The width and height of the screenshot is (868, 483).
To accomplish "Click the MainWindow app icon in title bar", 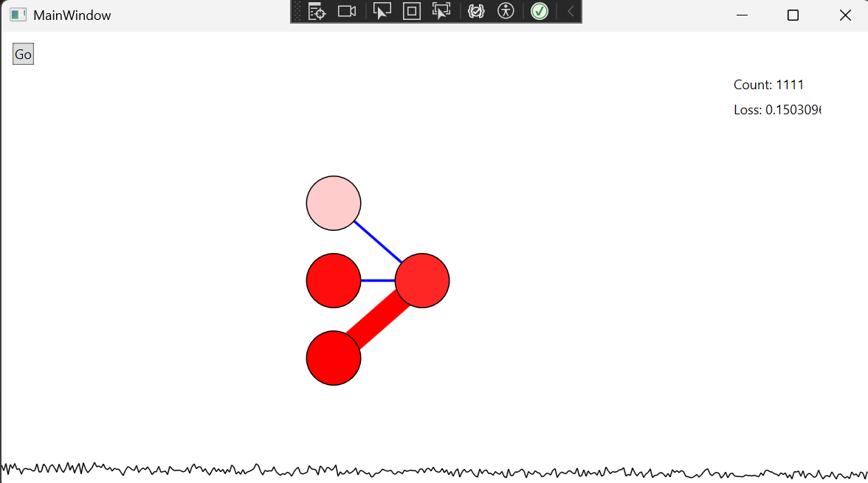I will coord(18,15).
